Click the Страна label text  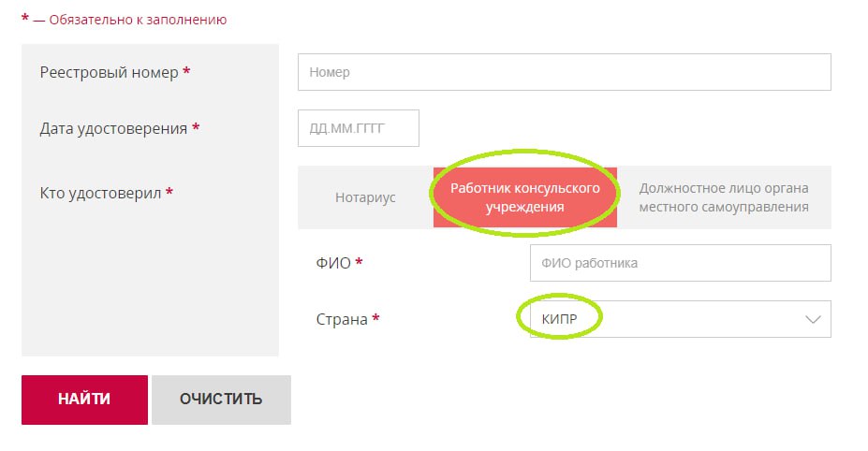[342, 319]
